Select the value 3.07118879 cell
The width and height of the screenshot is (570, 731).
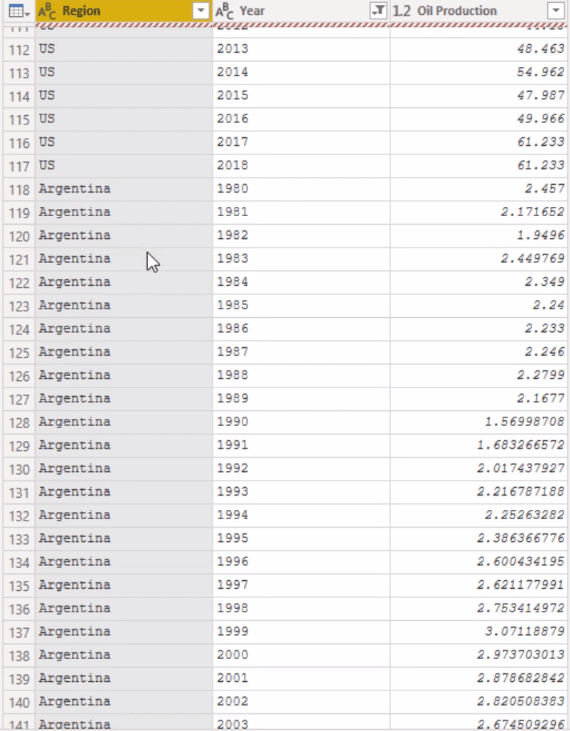[x=479, y=632]
